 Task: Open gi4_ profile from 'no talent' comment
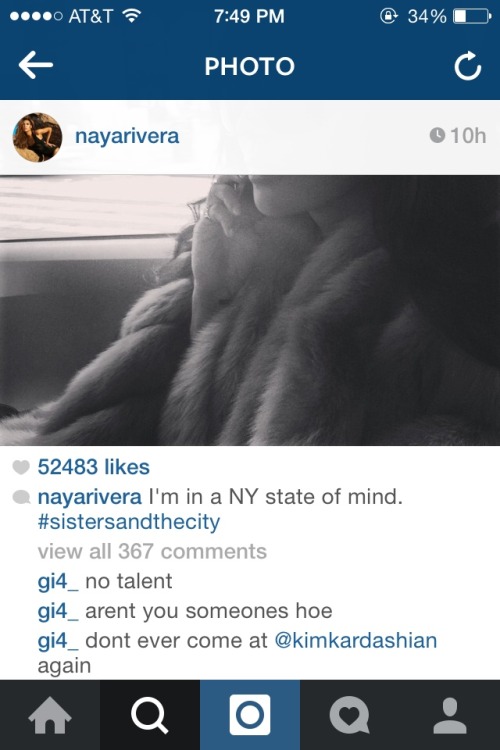(x=58, y=582)
